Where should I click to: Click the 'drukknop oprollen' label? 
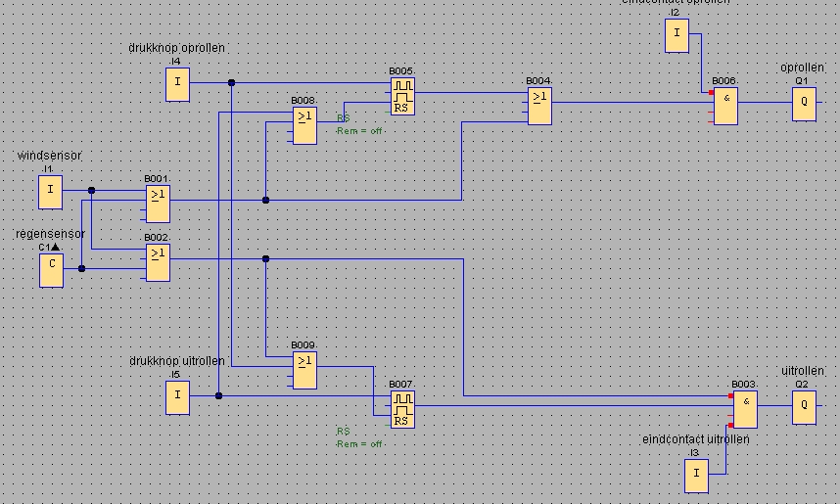(177, 48)
